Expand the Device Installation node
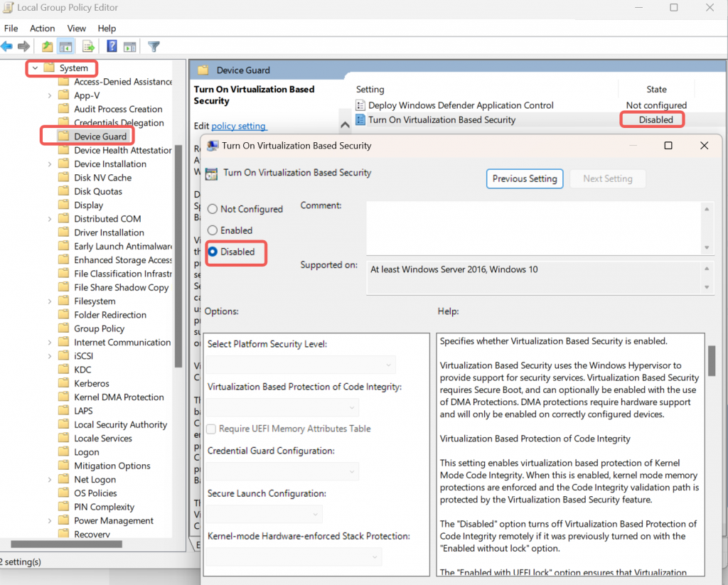Image resolution: width=728 pixels, height=585 pixels. tap(49, 164)
